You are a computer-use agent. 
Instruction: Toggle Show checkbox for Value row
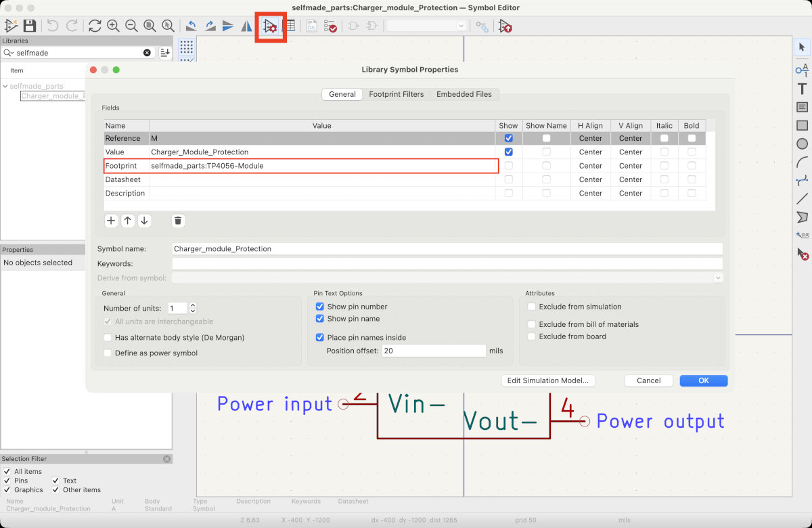click(x=509, y=152)
